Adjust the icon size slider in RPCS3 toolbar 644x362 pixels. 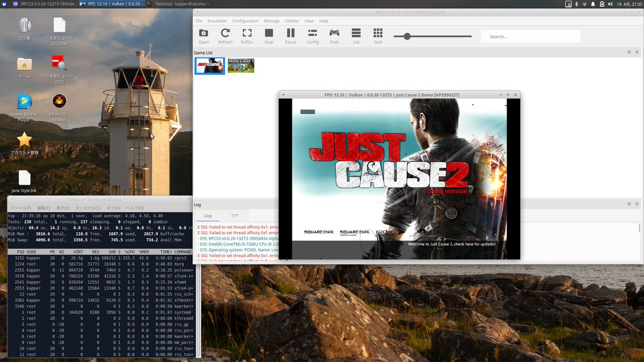pos(433,36)
